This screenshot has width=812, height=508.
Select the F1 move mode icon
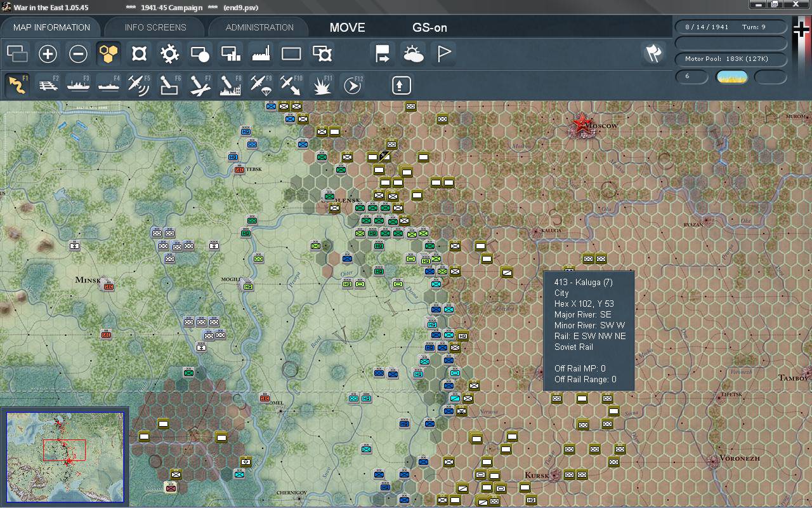pyautogui.click(x=17, y=85)
